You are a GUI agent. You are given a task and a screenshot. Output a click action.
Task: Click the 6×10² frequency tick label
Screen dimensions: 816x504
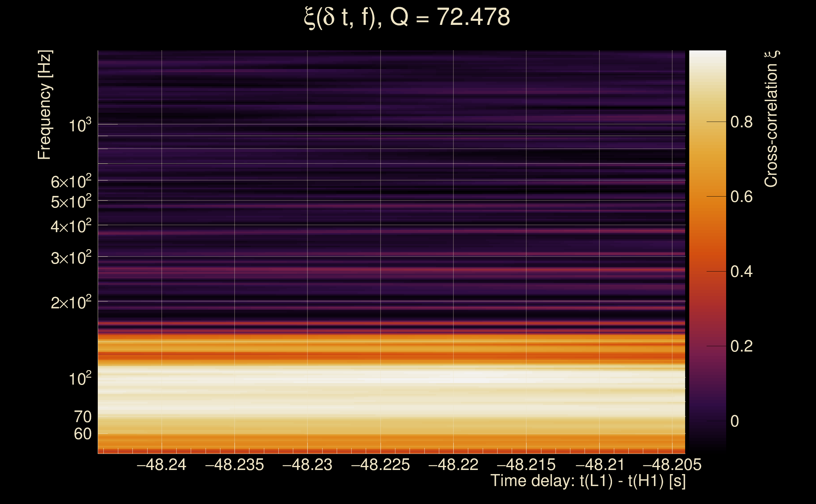[x=71, y=182]
